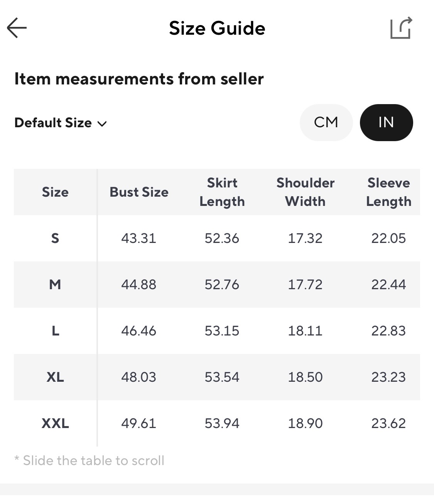Select the L size row label

tap(55, 331)
